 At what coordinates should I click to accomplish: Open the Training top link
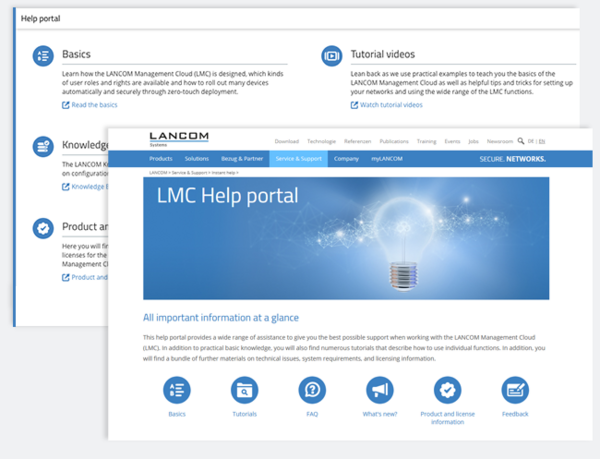tap(427, 141)
